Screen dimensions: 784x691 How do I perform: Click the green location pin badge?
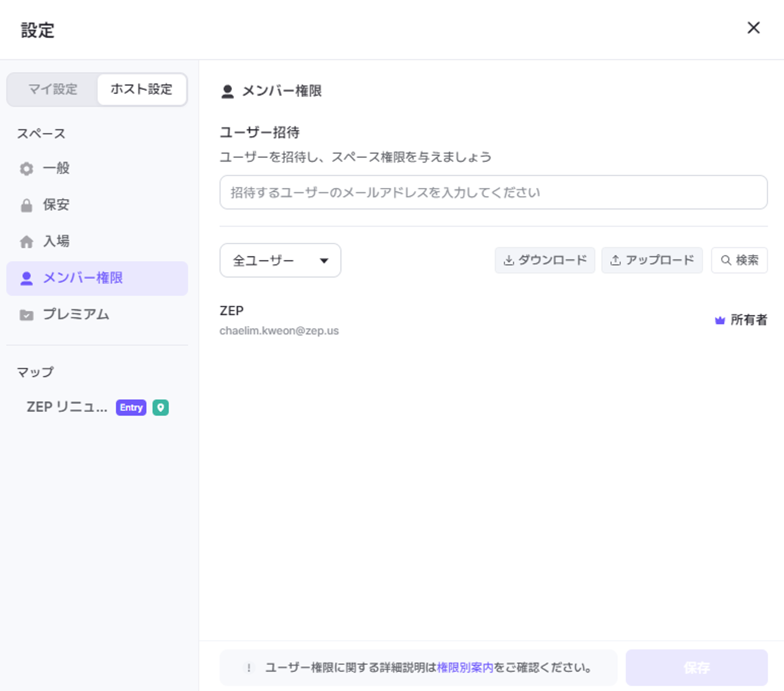point(160,407)
